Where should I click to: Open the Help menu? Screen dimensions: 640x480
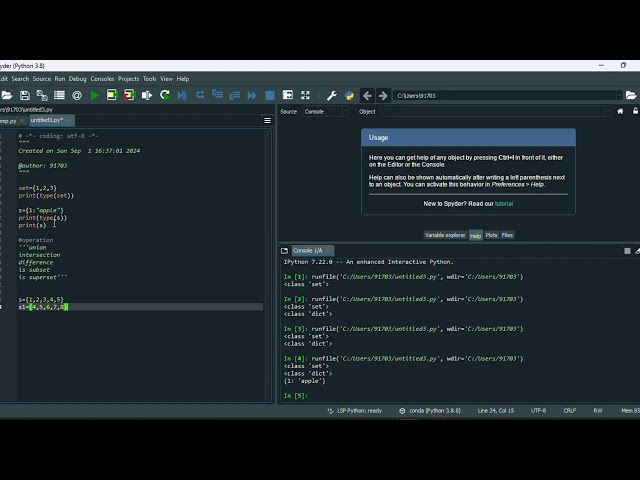(183, 79)
